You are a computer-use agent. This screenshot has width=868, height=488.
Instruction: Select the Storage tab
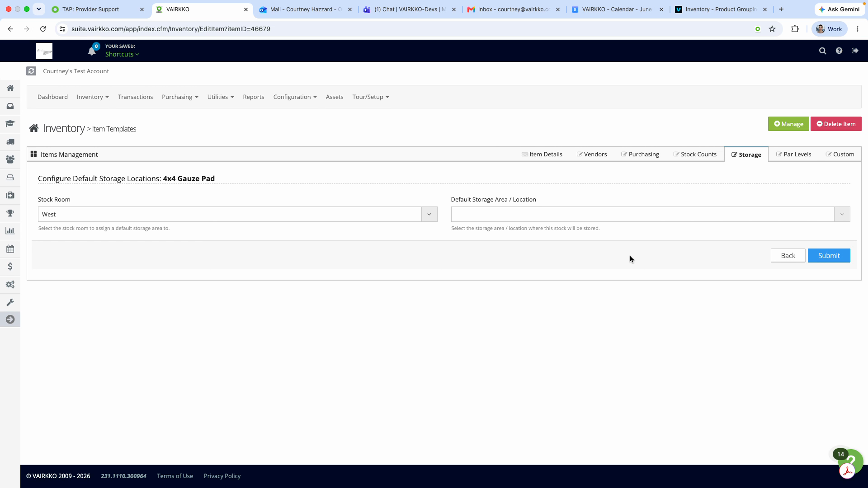pyautogui.click(x=746, y=155)
